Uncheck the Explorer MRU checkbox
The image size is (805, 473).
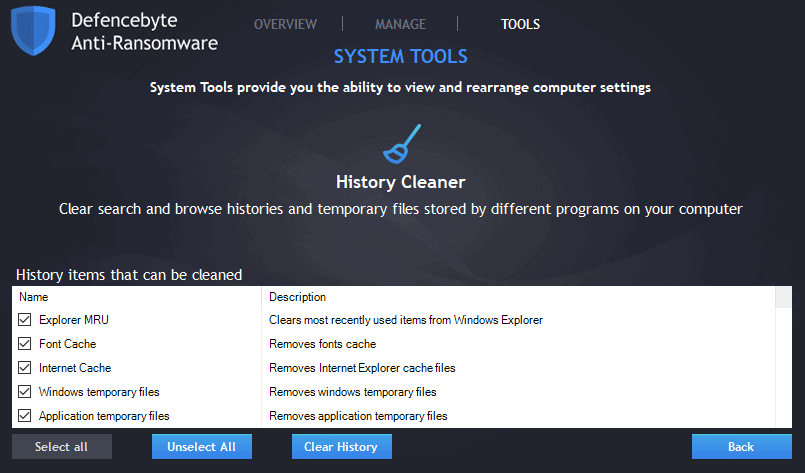[24, 319]
